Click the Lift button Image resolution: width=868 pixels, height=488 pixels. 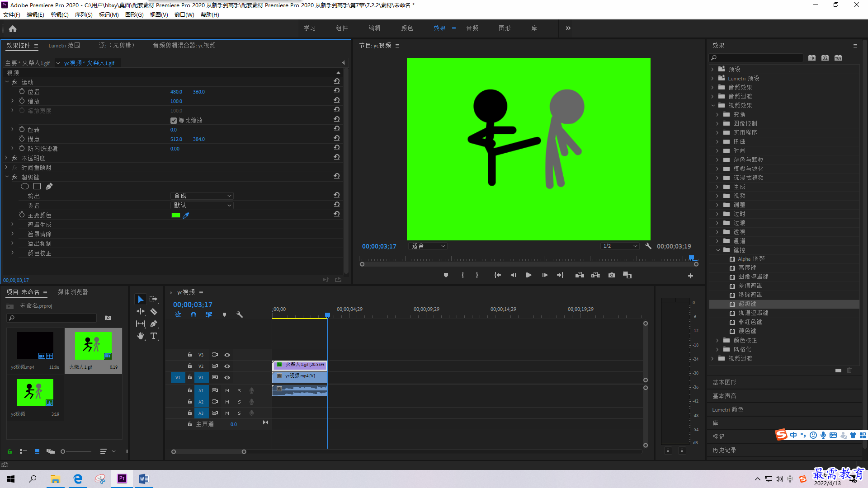(x=580, y=275)
